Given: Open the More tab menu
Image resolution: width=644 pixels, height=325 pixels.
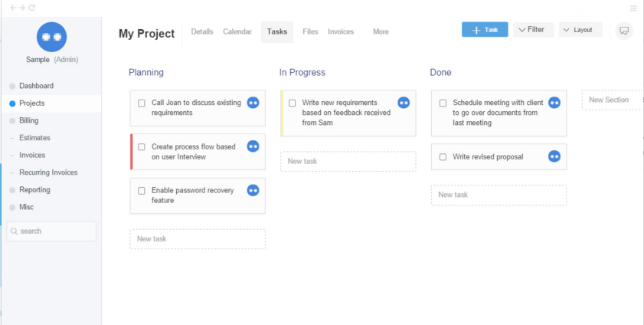Looking at the screenshot, I should click(381, 32).
